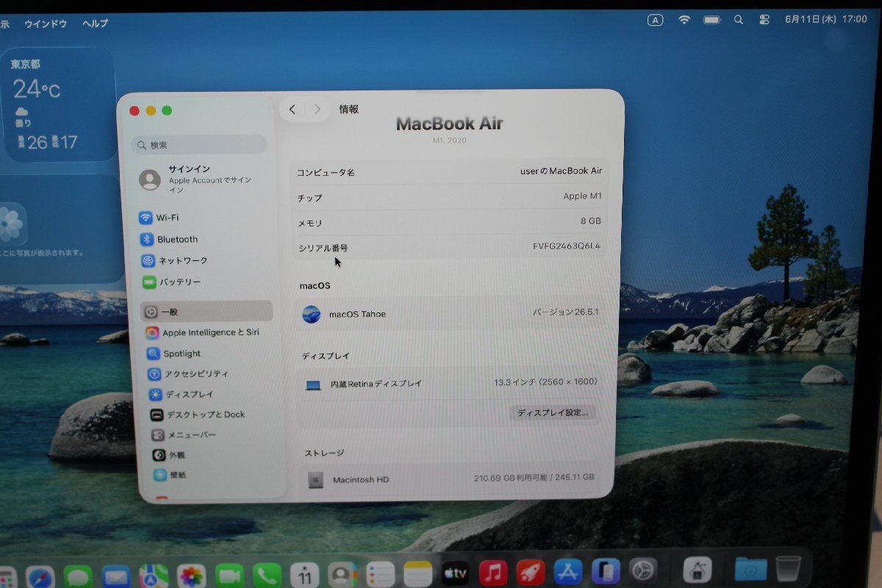Open Music in the Dock
This screenshot has width=882, height=588.
(493, 572)
